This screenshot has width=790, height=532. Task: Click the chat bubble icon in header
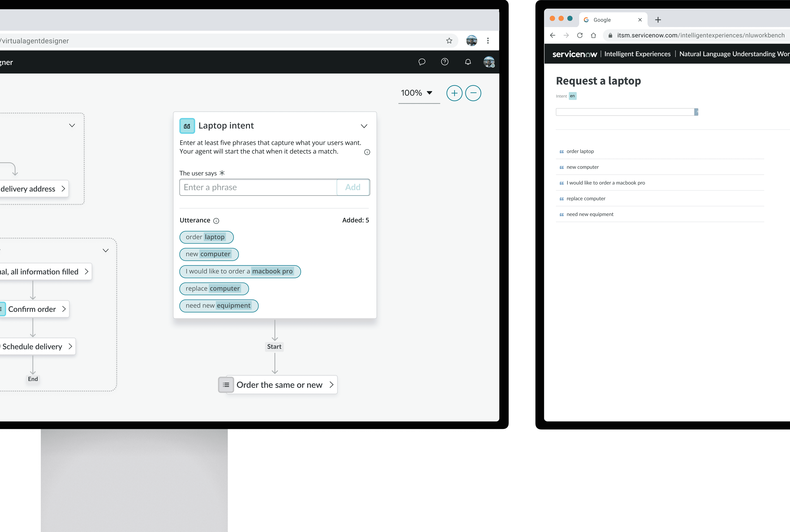pyautogui.click(x=422, y=62)
